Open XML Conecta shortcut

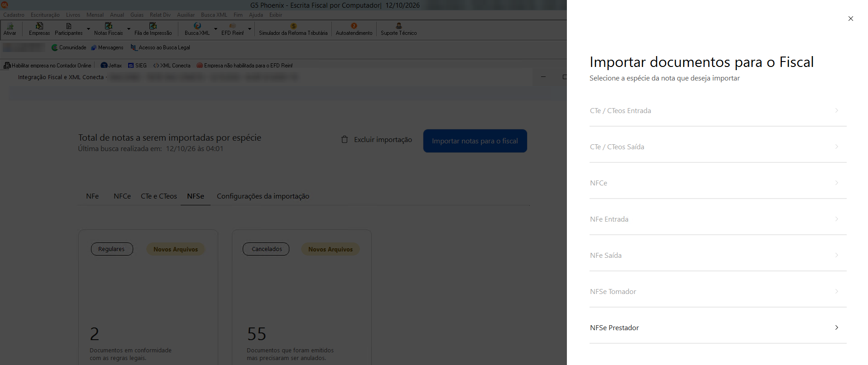tap(172, 66)
